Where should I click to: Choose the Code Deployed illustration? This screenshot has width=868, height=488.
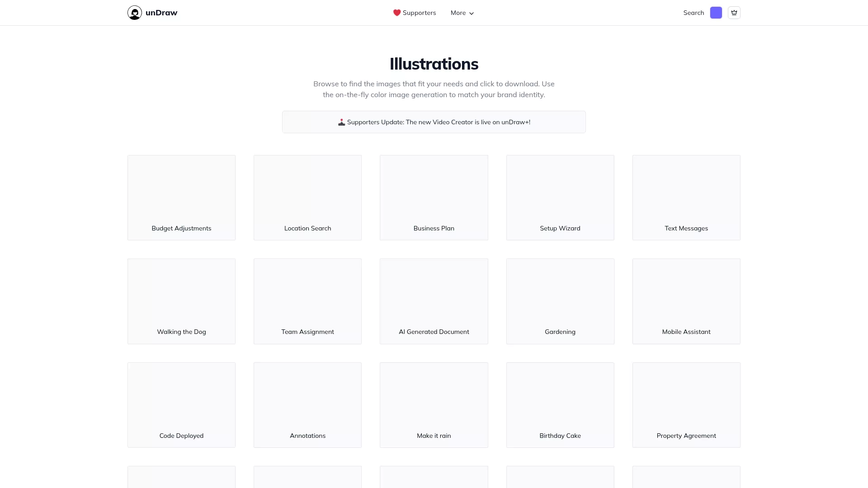tap(181, 405)
